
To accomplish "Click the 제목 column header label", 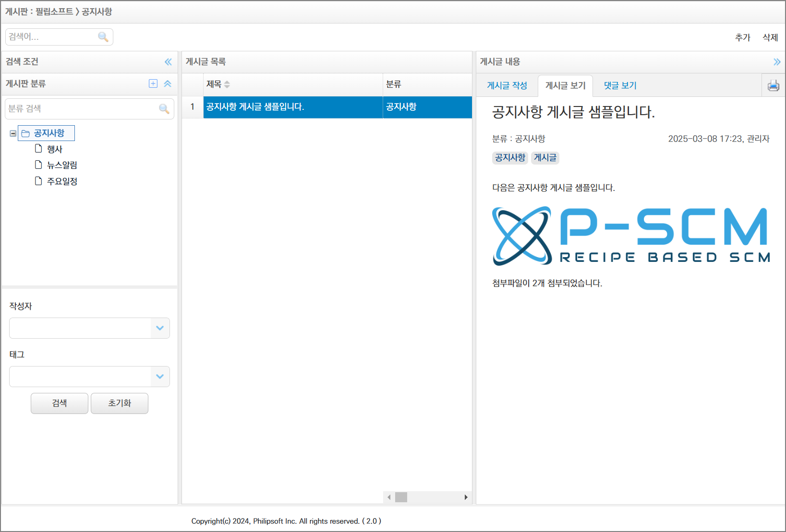I will point(214,84).
